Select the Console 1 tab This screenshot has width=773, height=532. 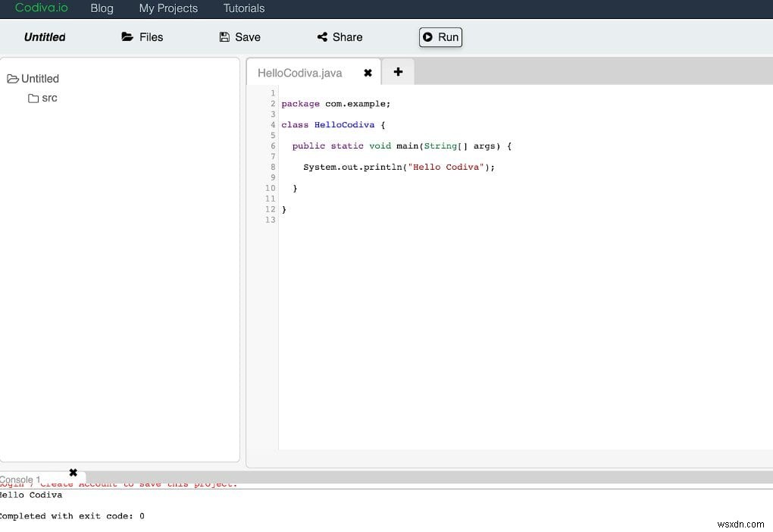[x=20, y=479]
